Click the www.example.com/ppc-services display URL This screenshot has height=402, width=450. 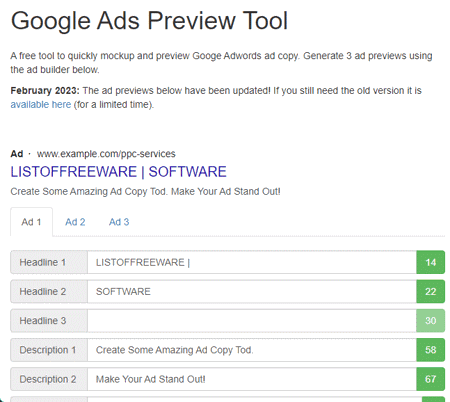coord(106,154)
